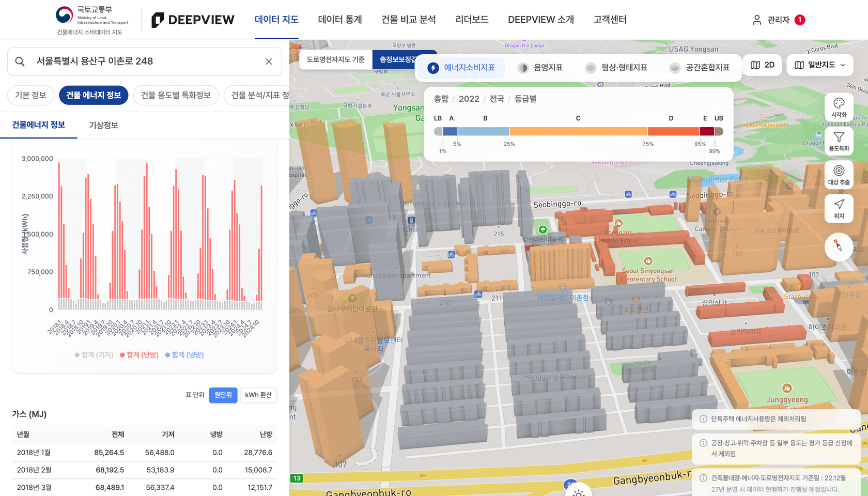This screenshot has width=868, height=496.
Task: Click info icon on 공장·창고 notice
Action: (703, 443)
